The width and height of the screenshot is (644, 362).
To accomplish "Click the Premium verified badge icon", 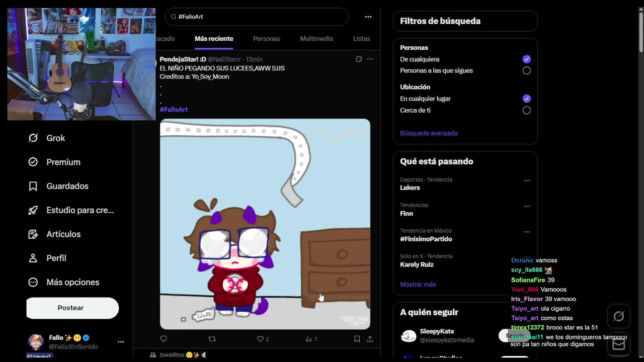I will pos(33,162).
